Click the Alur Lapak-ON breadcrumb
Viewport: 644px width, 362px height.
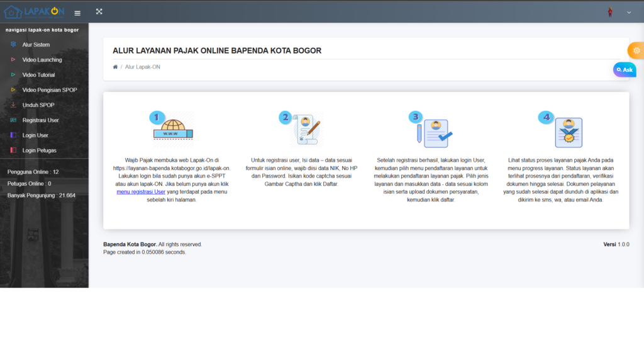pos(143,67)
